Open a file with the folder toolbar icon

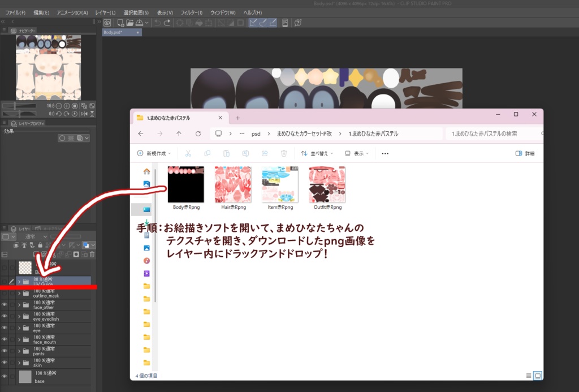[130, 23]
